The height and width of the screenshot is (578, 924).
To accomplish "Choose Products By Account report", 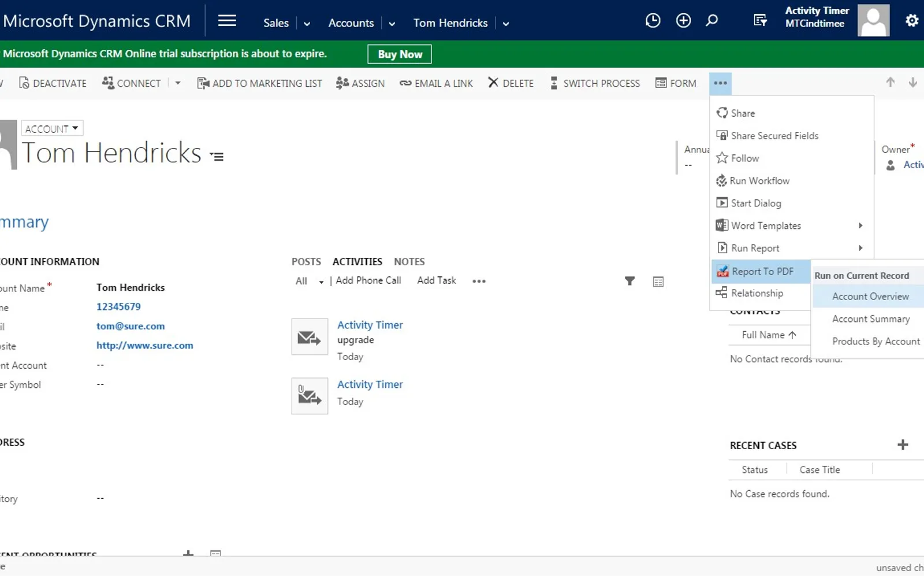I will click(869, 342).
